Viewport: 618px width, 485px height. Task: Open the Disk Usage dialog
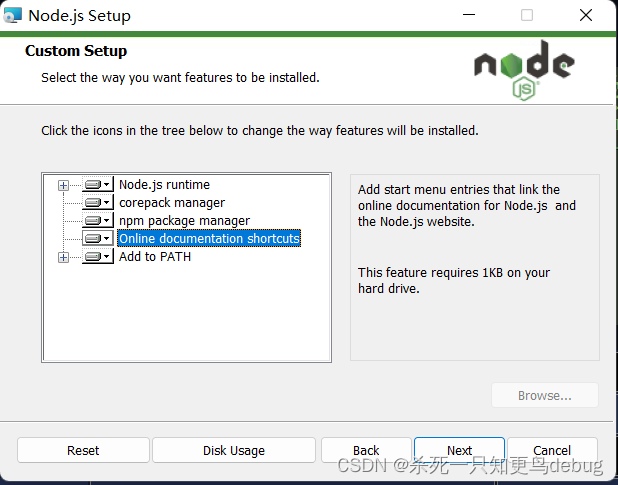234,450
